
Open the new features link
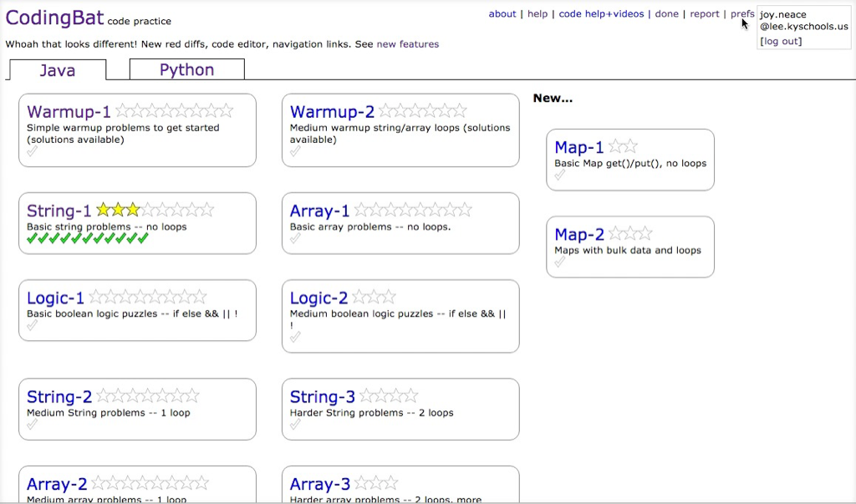click(407, 44)
